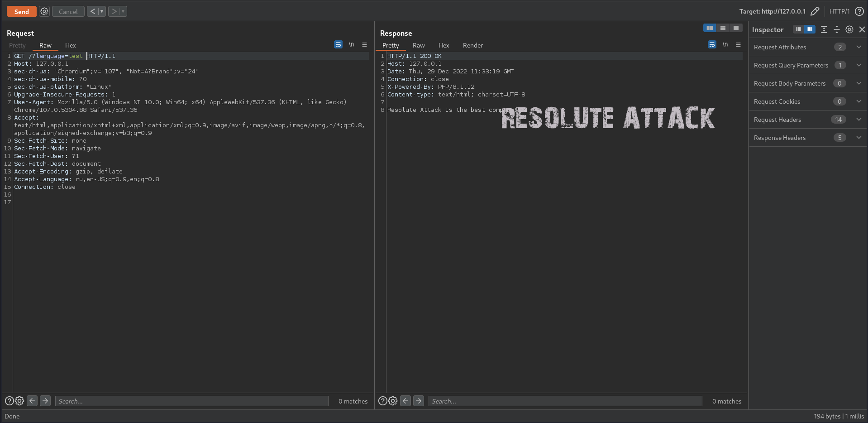
Task: Click the orange Send button
Action: pyautogui.click(x=21, y=11)
